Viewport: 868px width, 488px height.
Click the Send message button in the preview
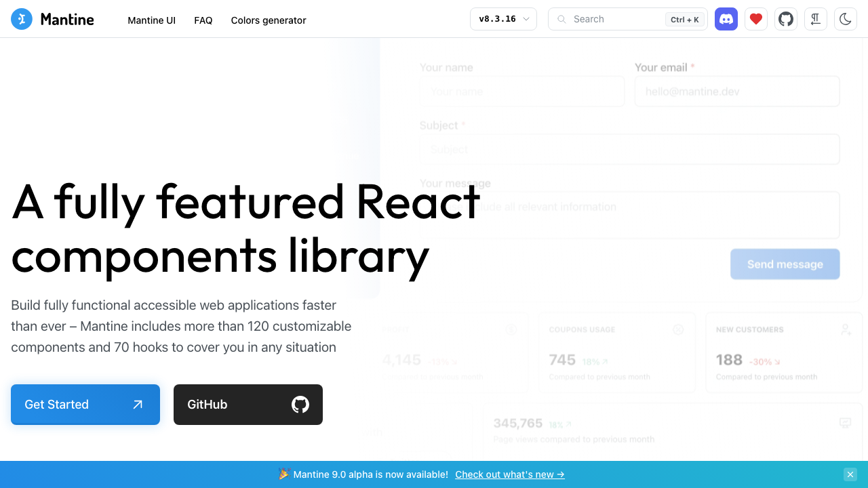(785, 264)
